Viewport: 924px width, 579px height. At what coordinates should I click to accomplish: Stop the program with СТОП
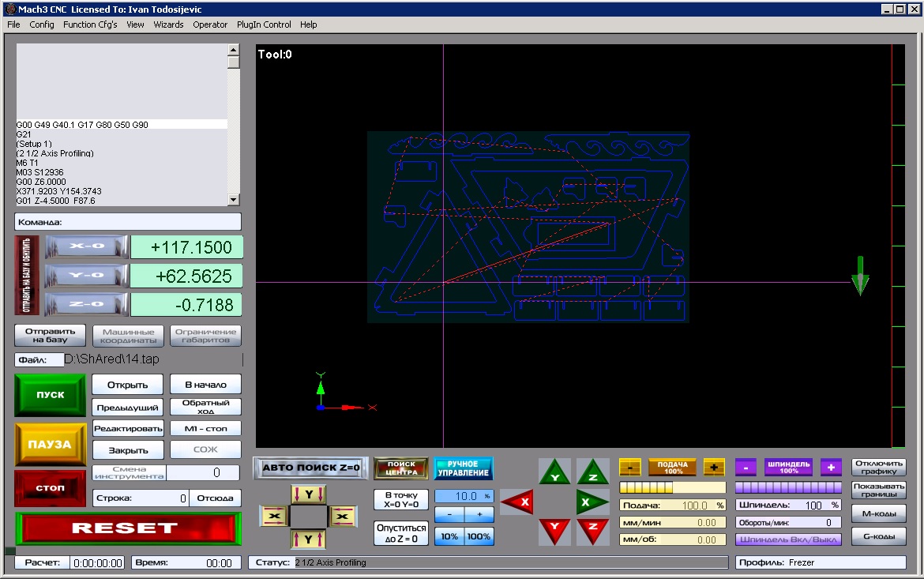(x=50, y=487)
